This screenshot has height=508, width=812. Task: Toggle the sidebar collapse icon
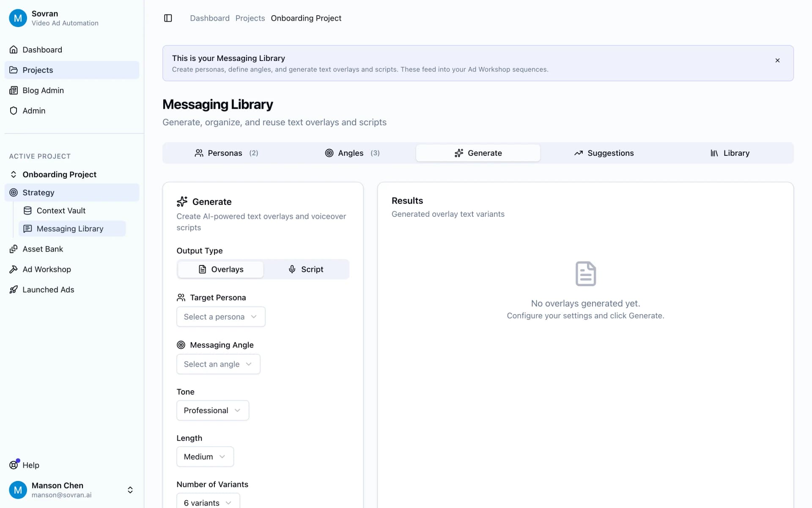point(168,18)
